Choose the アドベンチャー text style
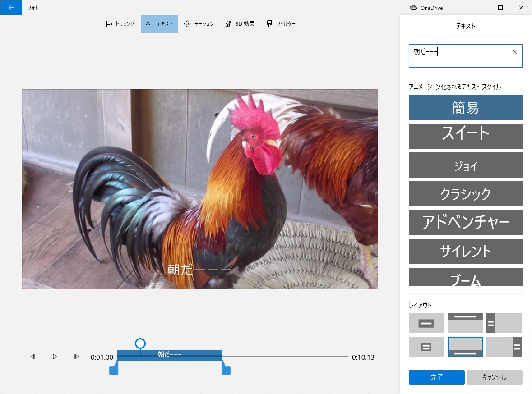 click(466, 222)
